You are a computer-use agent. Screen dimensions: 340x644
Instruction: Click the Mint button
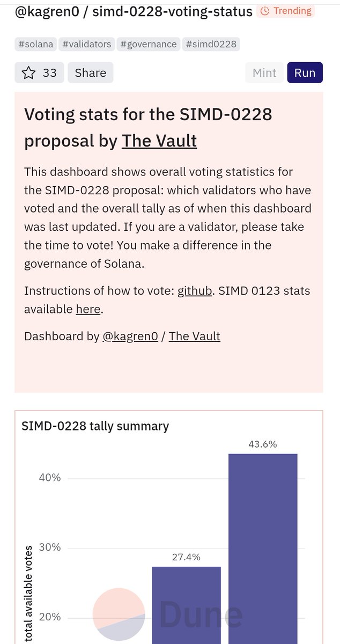point(264,72)
